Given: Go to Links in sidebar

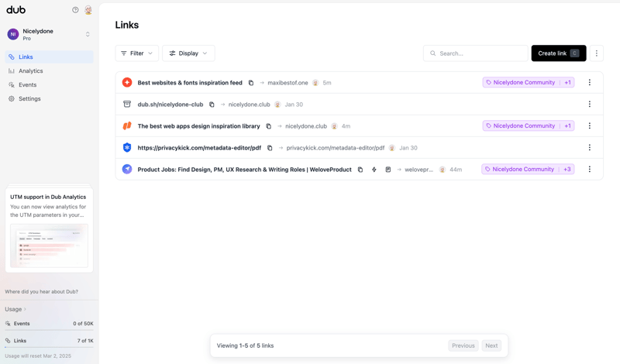Looking at the screenshot, I should pos(50,57).
